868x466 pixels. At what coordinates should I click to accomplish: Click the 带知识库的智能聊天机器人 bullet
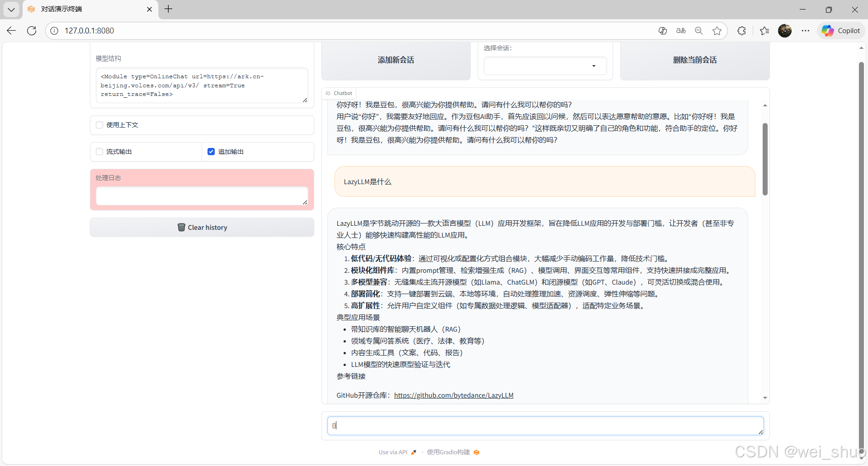tap(406, 329)
